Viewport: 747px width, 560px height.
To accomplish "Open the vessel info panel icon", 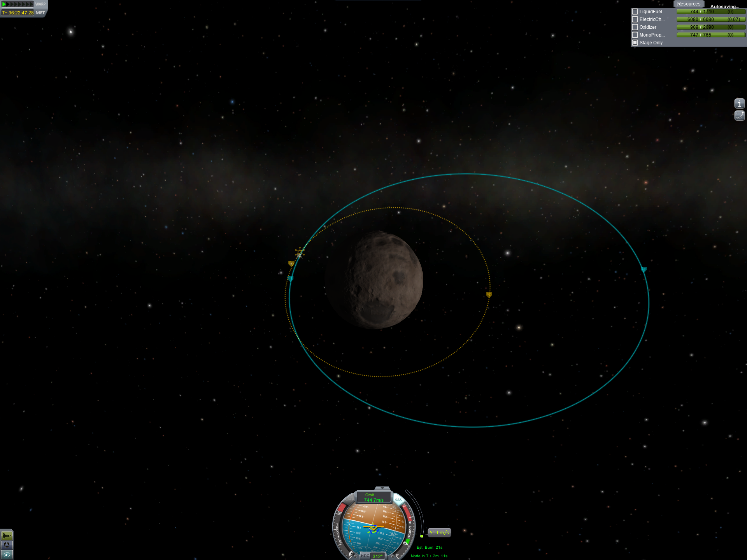I will 739,103.
